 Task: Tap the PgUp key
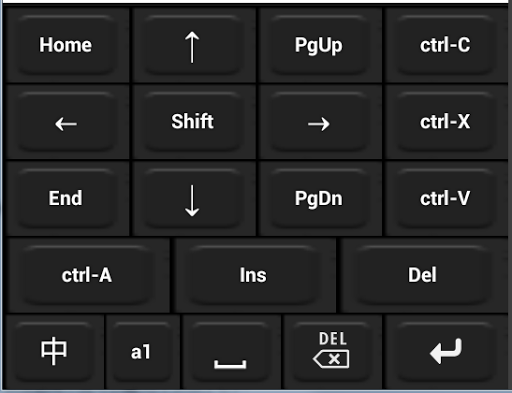(319, 45)
